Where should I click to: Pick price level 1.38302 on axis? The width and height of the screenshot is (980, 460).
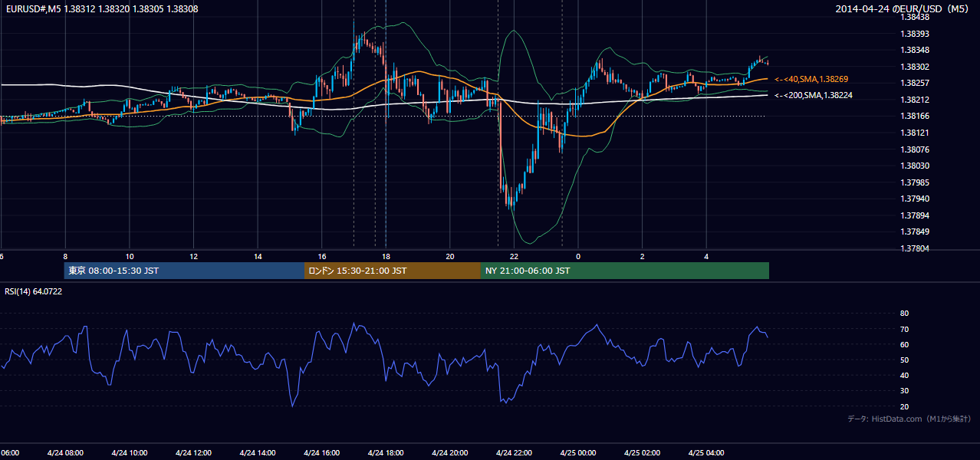pyautogui.click(x=914, y=67)
